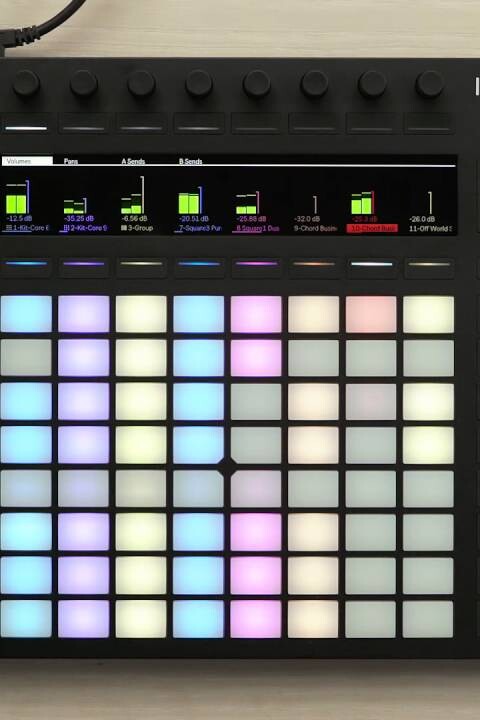This screenshot has width=480, height=720.
Task: Select the 11-Off World track label
Action: [x=430, y=228]
